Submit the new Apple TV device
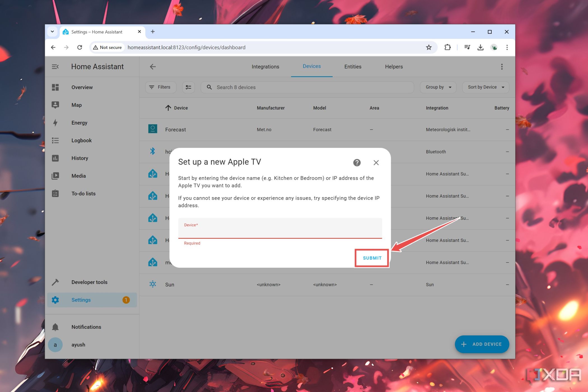 pyautogui.click(x=372, y=258)
